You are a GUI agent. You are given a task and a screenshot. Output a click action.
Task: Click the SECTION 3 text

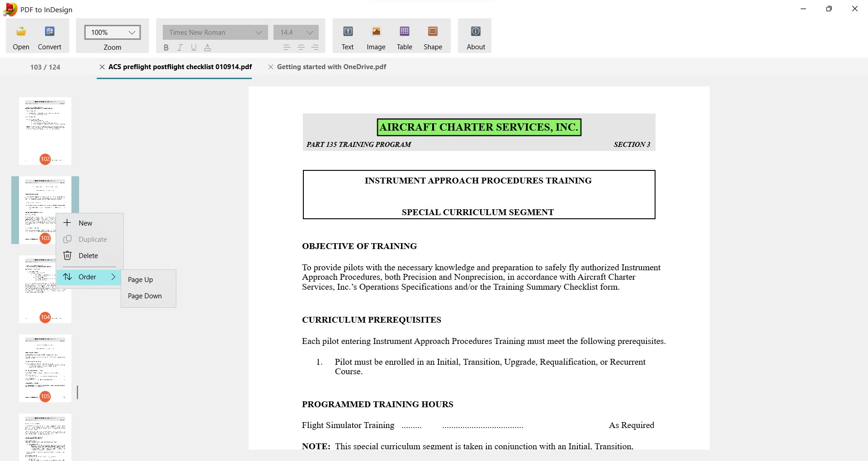[632, 145]
